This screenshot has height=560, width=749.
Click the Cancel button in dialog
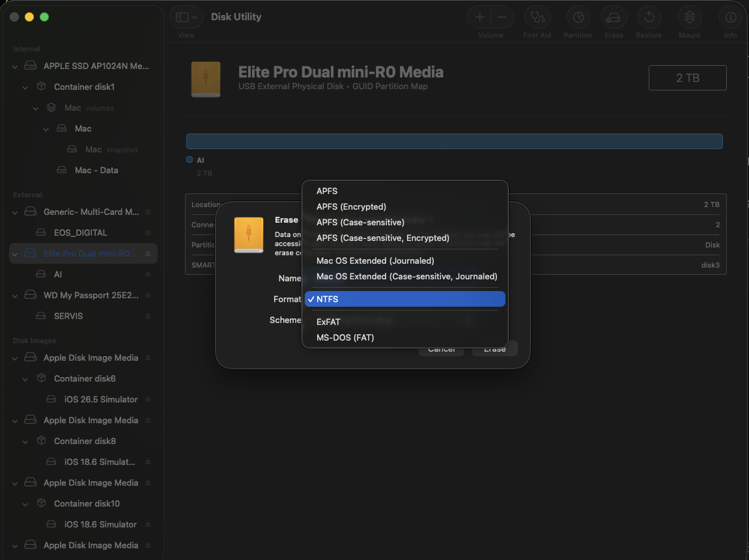coord(442,349)
